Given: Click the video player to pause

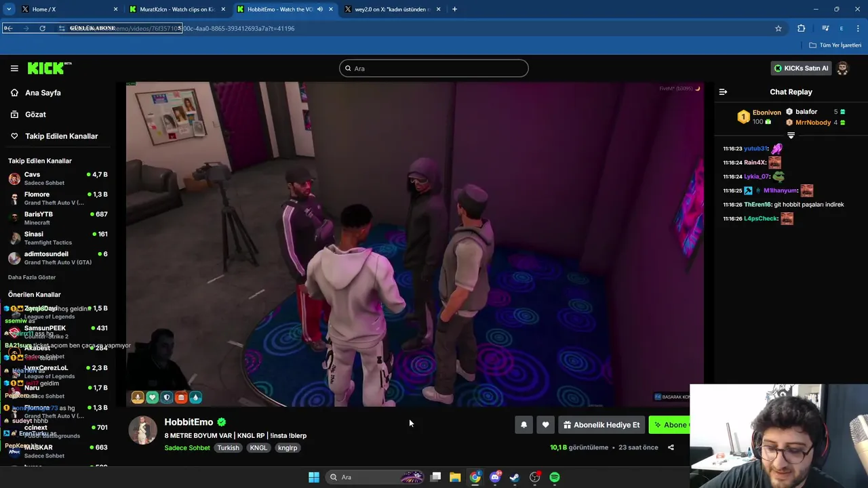Looking at the screenshot, I should pyautogui.click(x=415, y=244).
